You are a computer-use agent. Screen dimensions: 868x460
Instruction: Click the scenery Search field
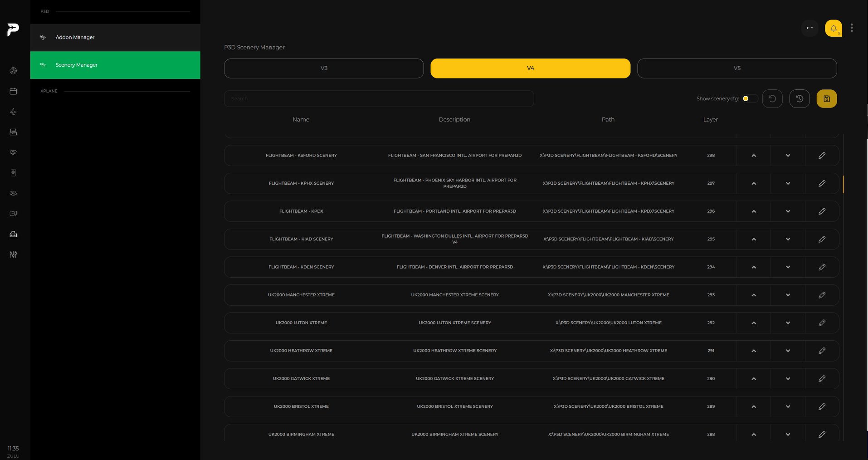[x=379, y=98]
